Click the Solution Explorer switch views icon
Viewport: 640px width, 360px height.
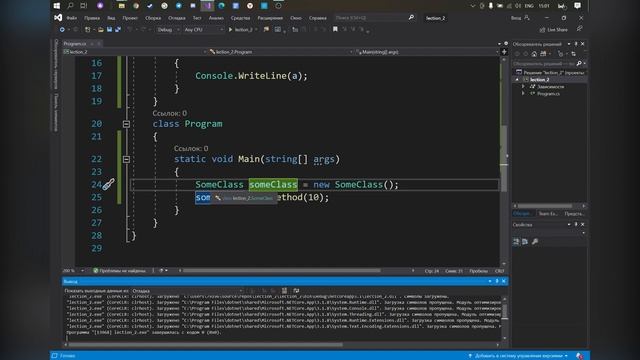[x=543, y=54]
